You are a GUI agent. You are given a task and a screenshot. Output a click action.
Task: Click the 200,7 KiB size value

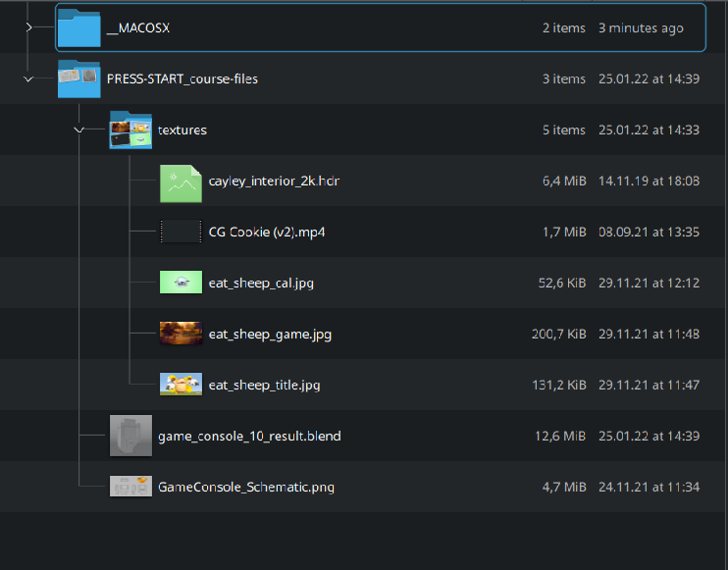(559, 335)
